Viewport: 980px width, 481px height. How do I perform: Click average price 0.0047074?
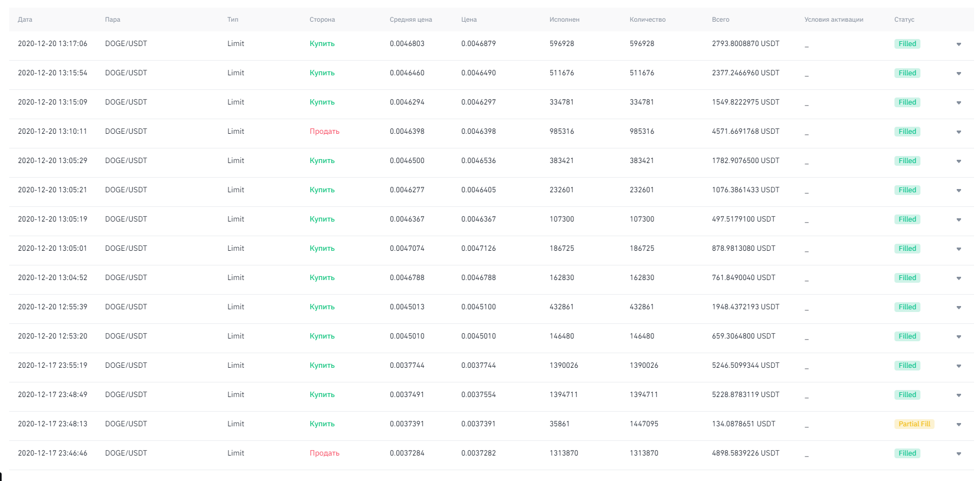click(407, 249)
